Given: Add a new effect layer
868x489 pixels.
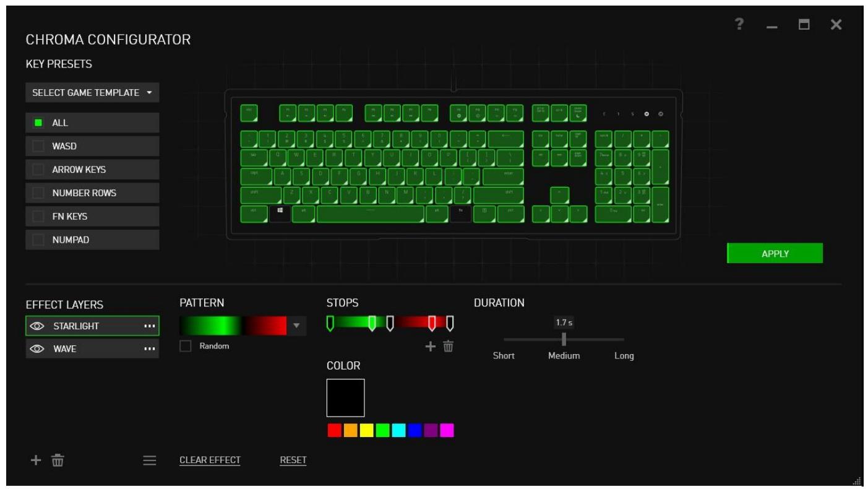Looking at the screenshot, I should coord(36,460).
